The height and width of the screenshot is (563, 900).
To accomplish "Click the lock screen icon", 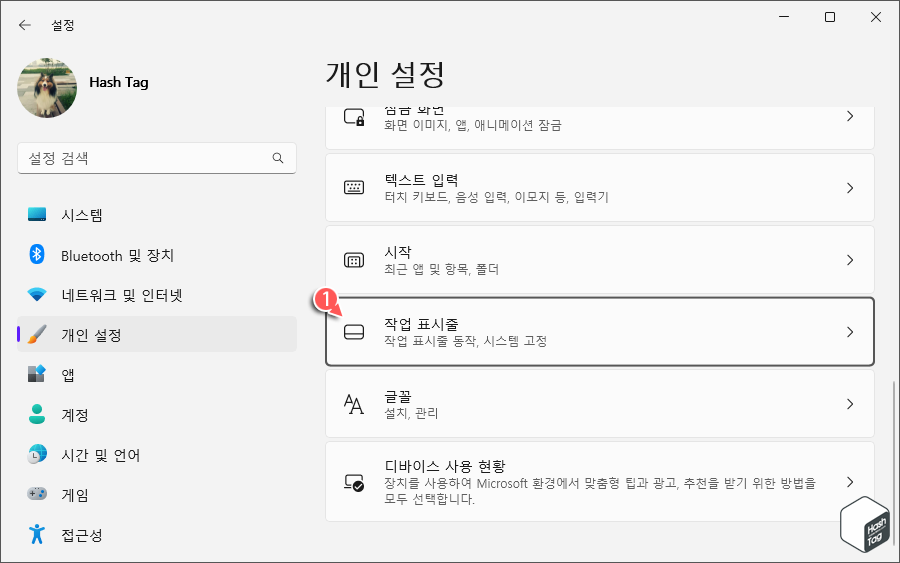I will coord(354,117).
